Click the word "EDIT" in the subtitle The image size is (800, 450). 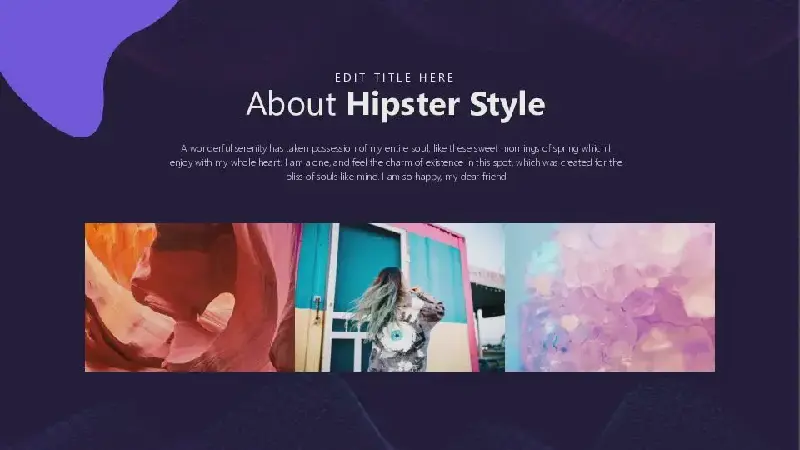[x=349, y=77]
